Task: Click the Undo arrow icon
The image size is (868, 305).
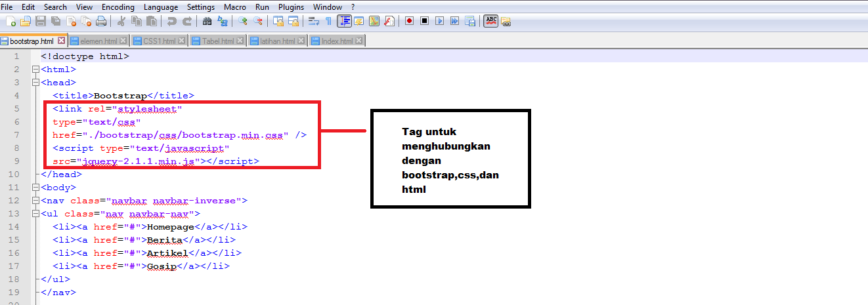Action: (x=172, y=21)
